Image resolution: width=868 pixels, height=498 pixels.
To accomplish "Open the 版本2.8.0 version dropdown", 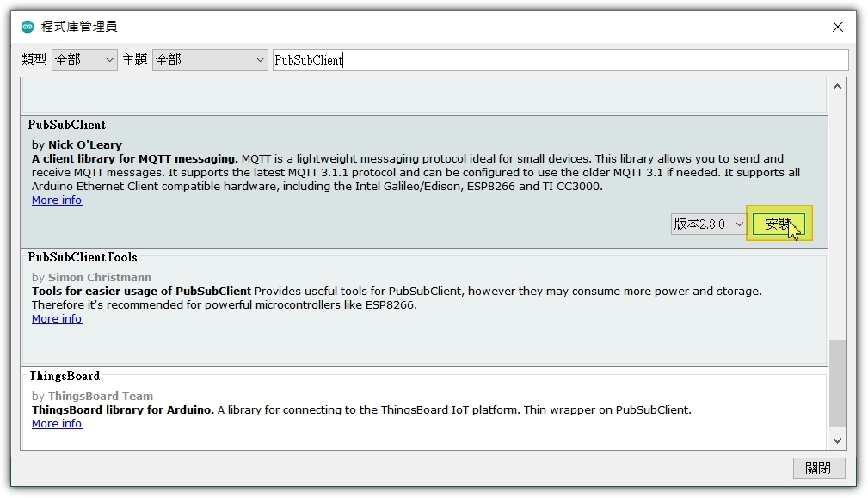I will click(x=709, y=224).
